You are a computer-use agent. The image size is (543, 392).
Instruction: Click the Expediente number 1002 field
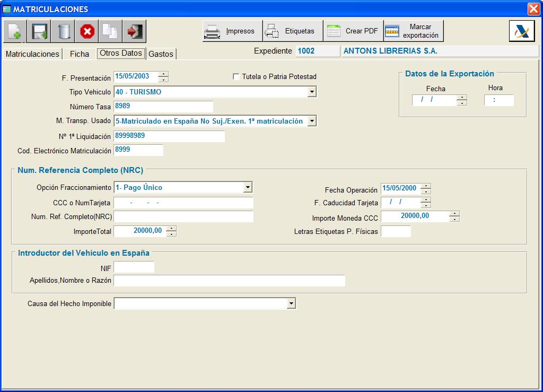point(318,51)
